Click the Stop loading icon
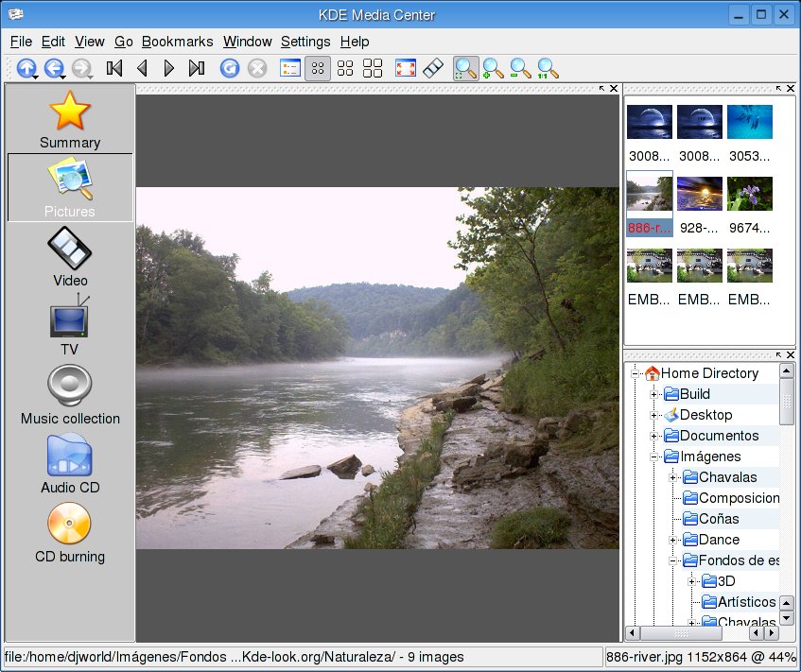This screenshot has width=801, height=672. coord(257,68)
